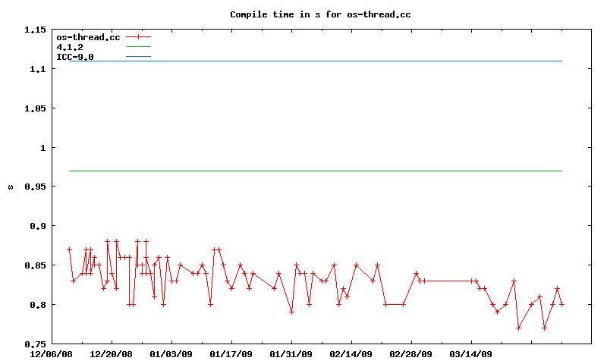Click the blue line sample beside ICC-9.0 legend
607x364 pixels.
[139, 57]
